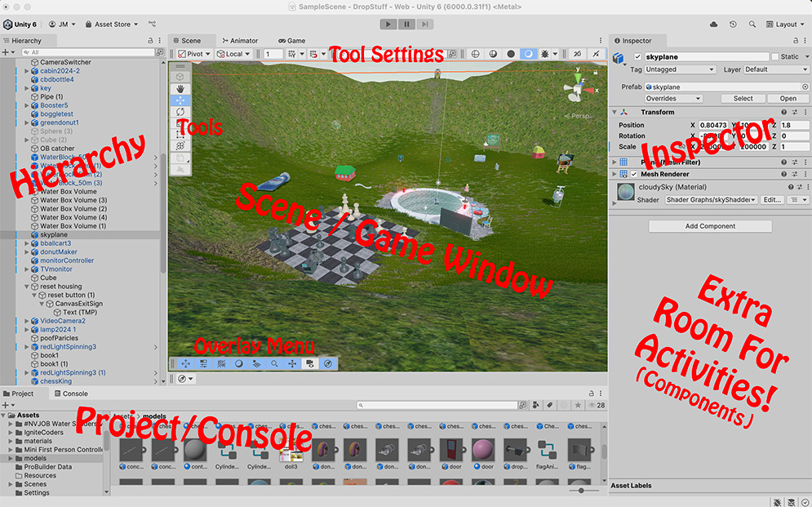Lock the Inspector panel with padlock icon

click(x=794, y=40)
